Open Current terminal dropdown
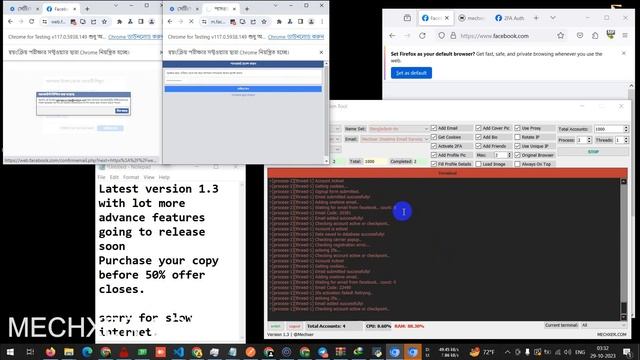 pos(603,325)
